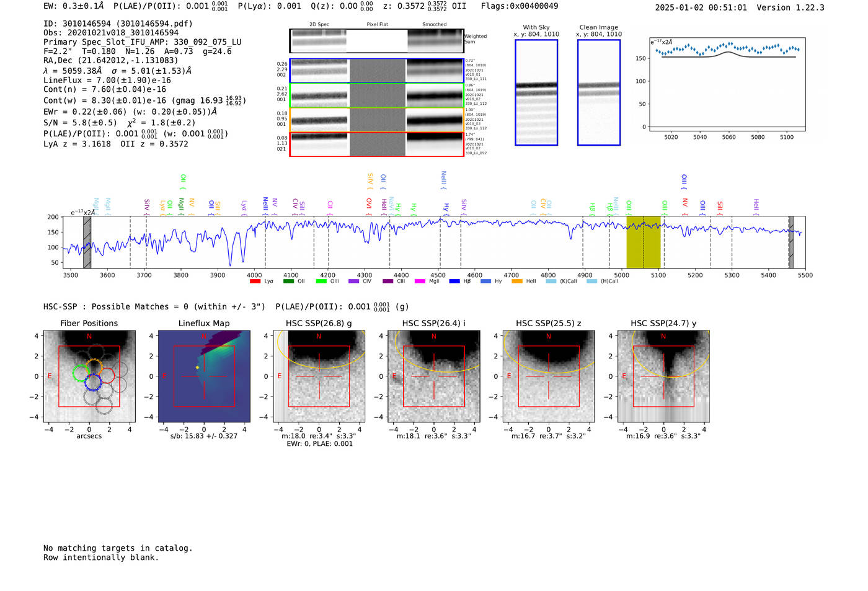868x591 pixels.
Task: Click the Pixel Flat column header
Action: 377,25
